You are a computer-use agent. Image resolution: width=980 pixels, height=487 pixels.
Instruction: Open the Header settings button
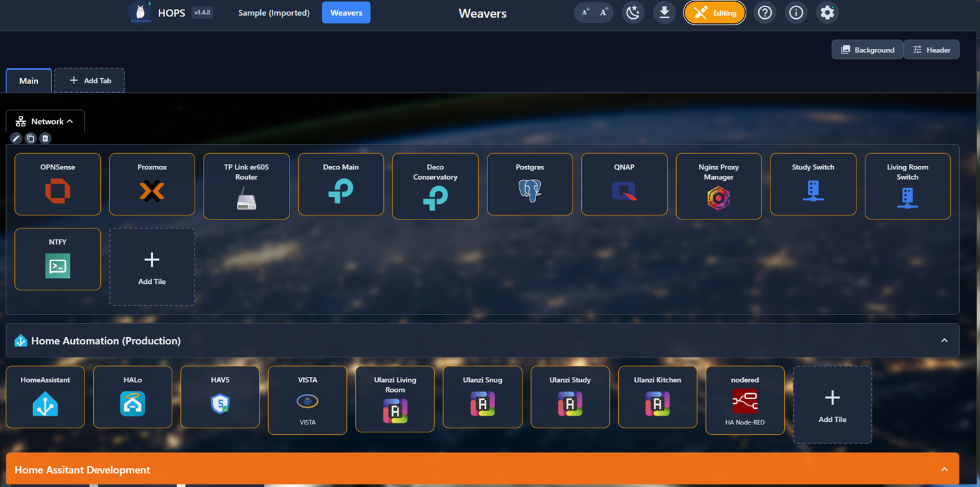click(931, 49)
